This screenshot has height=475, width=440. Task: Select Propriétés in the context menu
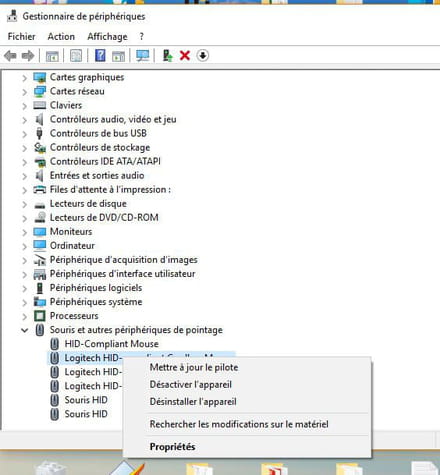[172, 447]
